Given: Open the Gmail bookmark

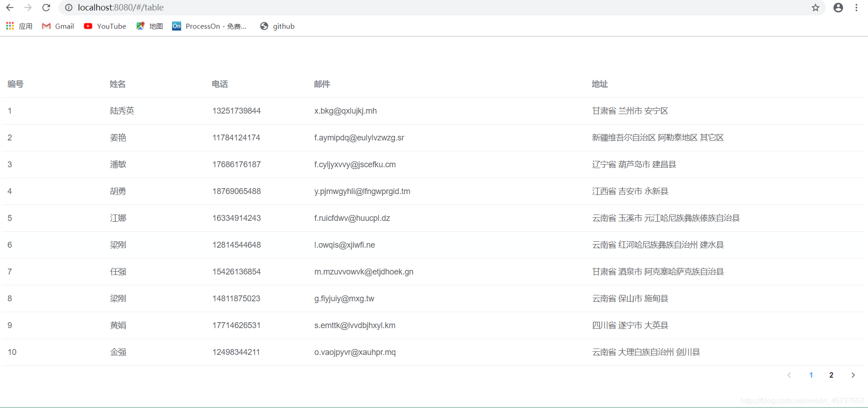Looking at the screenshot, I should click(58, 26).
